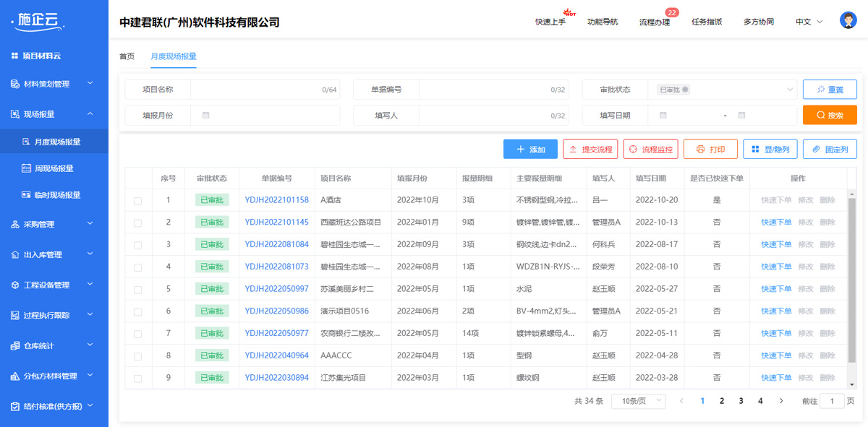Check row YDJH2022101158 checkbox
868x427 pixels.
[x=137, y=201]
